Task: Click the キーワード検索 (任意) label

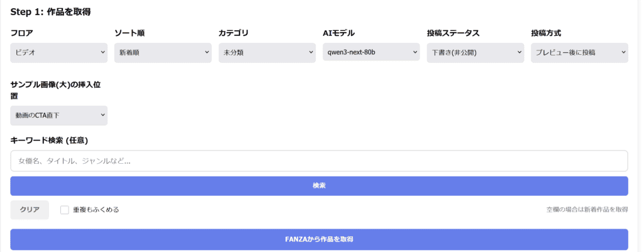Action: click(x=53, y=140)
